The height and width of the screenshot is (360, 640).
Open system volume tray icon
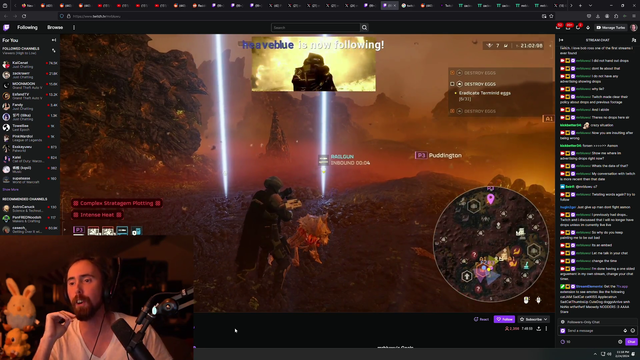click(609, 354)
